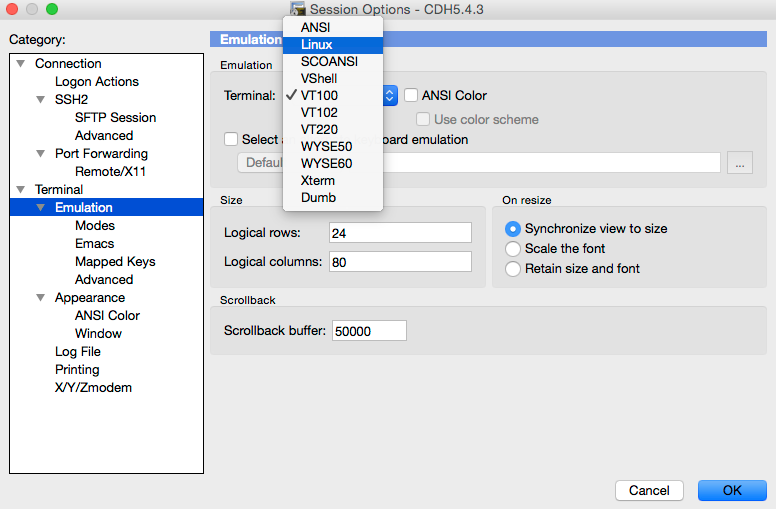Image resolution: width=776 pixels, height=509 pixels.
Task: Click the Logical columns field
Action: [x=400, y=261]
